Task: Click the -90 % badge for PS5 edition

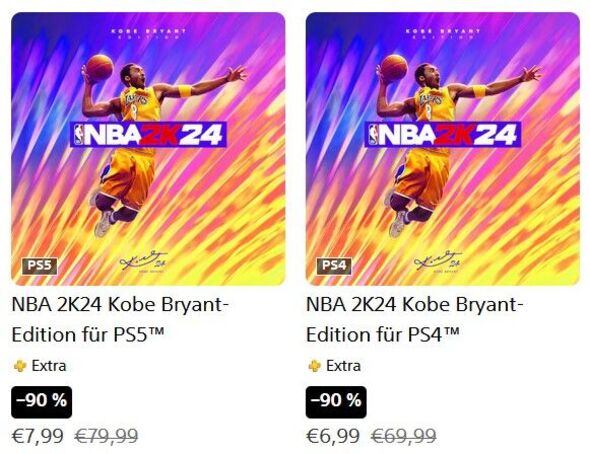Action: pyautogui.click(x=41, y=402)
